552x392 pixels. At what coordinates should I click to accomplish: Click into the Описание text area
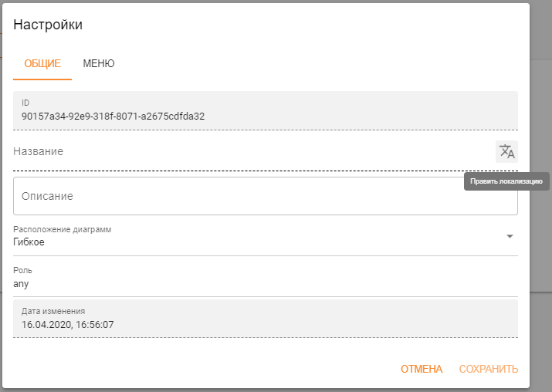266,196
